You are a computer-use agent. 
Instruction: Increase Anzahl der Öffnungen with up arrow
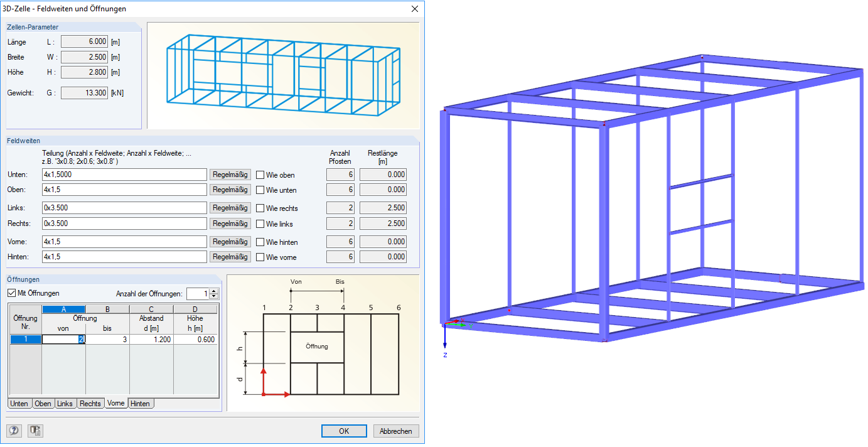tap(215, 291)
